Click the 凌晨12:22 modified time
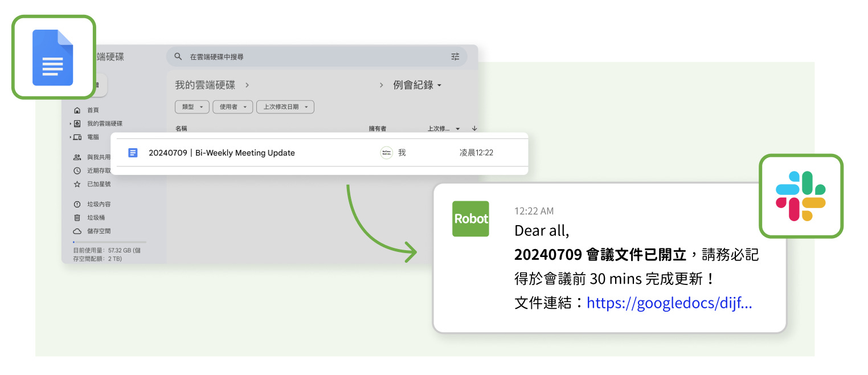 476,153
